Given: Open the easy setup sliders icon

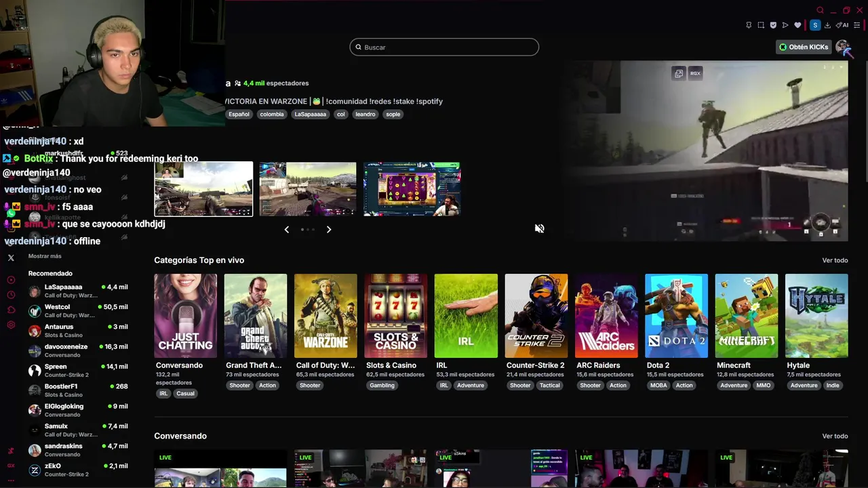Looking at the screenshot, I should 856,25.
